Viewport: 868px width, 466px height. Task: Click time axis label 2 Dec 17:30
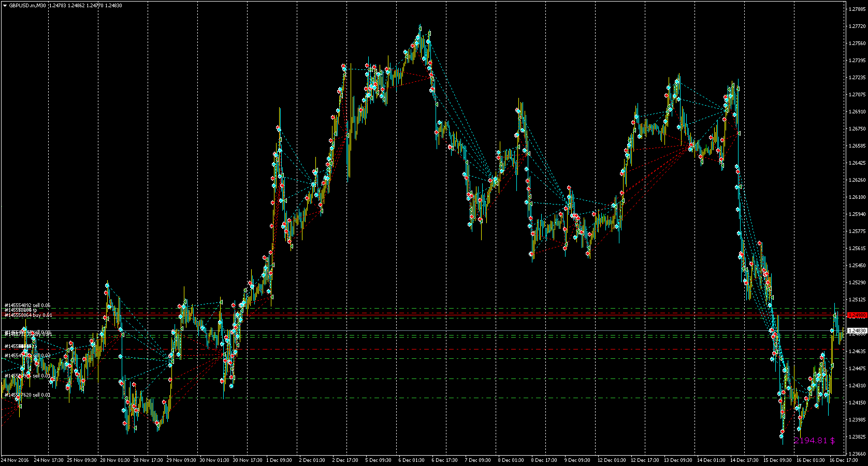(x=346, y=460)
